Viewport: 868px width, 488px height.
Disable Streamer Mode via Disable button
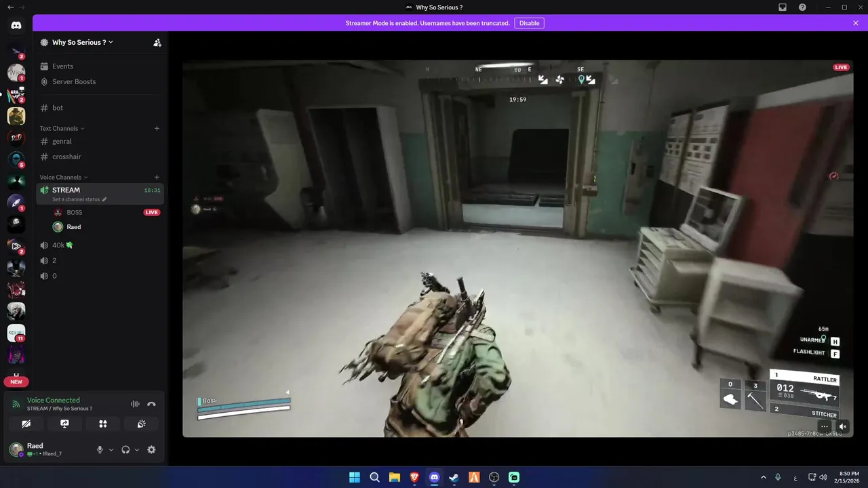pyautogui.click(x=529, y=23)
